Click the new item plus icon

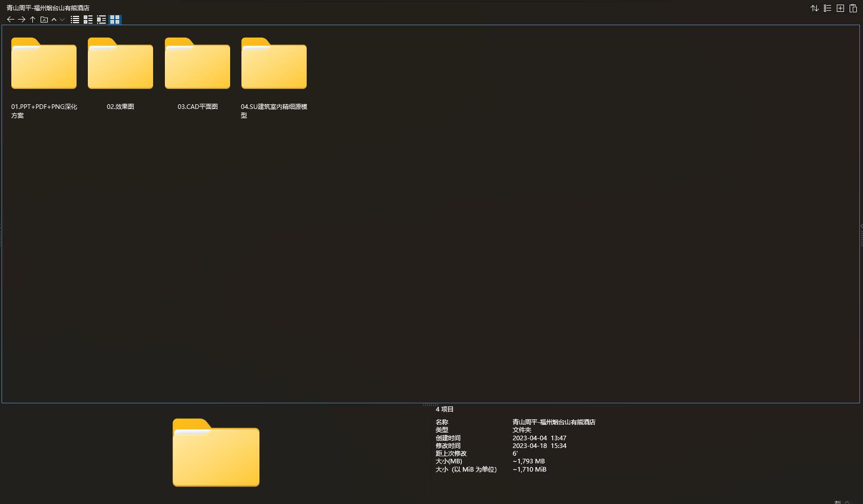click(x=840, y=8)
